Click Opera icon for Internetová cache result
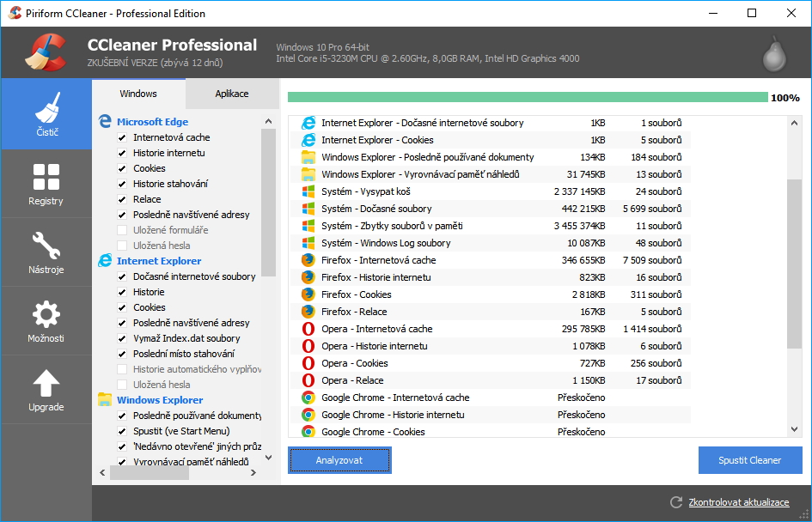This screenshot has width=812, height=522. (308, 329)
